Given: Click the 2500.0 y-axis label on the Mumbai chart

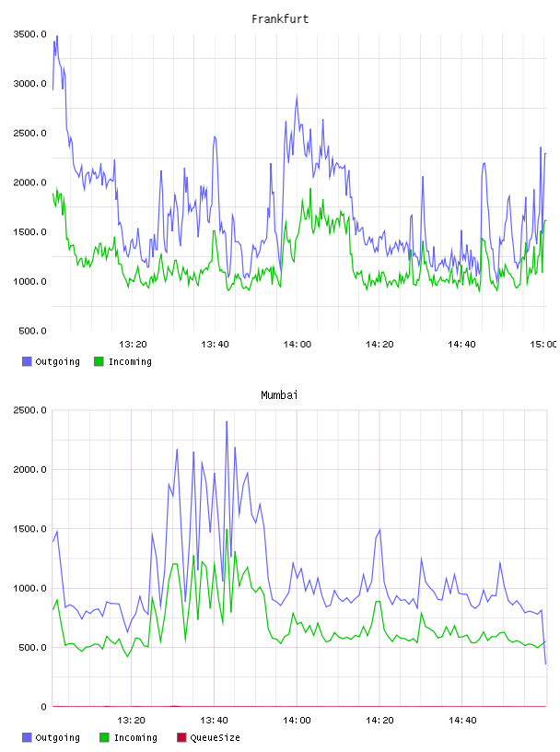Looking at the screenshot, I should click(29, 410).
